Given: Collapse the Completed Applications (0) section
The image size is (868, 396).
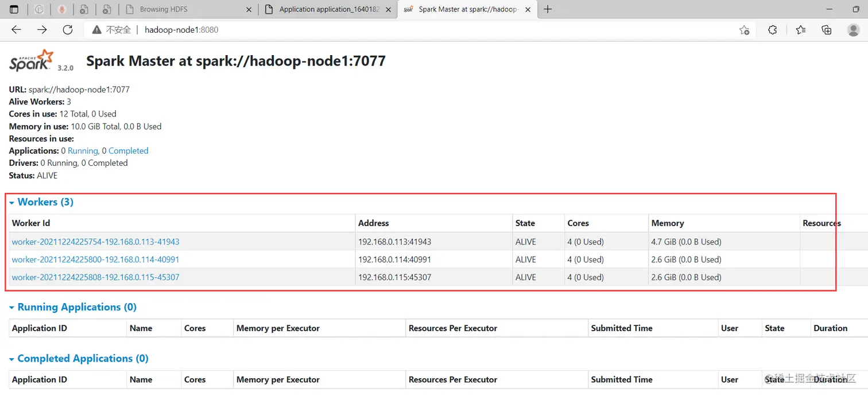Looking at the screenshot, I should coord(79,358).
